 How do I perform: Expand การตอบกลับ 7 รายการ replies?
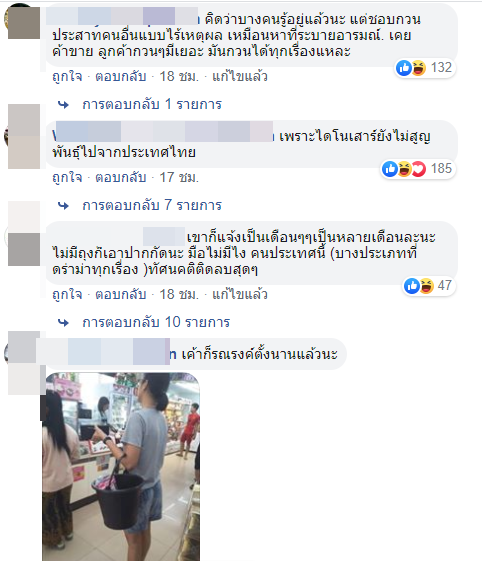pos(152,205)
